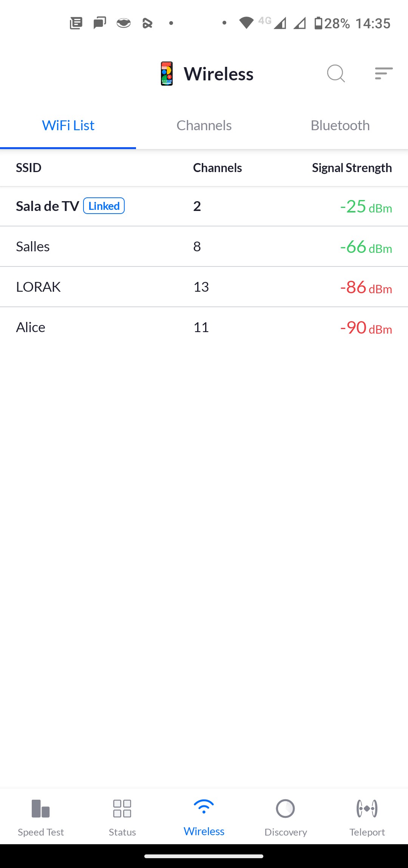Select the LORAK network entry
This screenshot has width=408, height=868.
(x=204, y=287)
